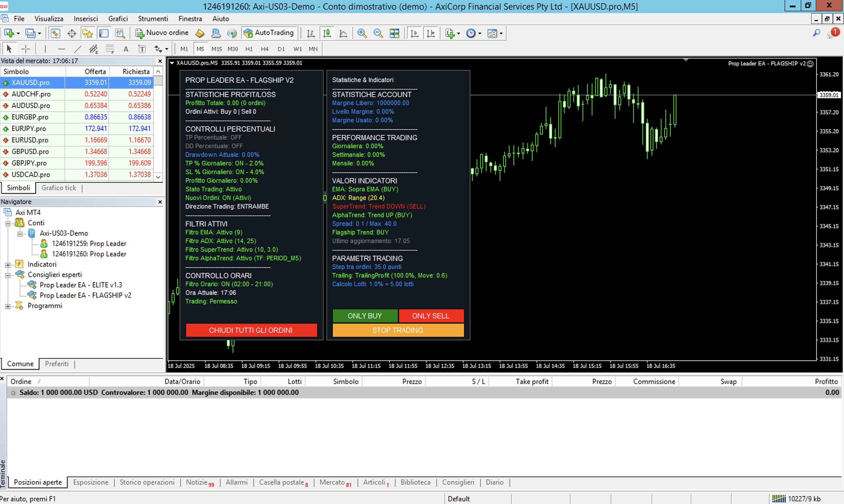Switch to the Storico operazioni tab
The image size is (844, 504).
(x=147, y=482)
